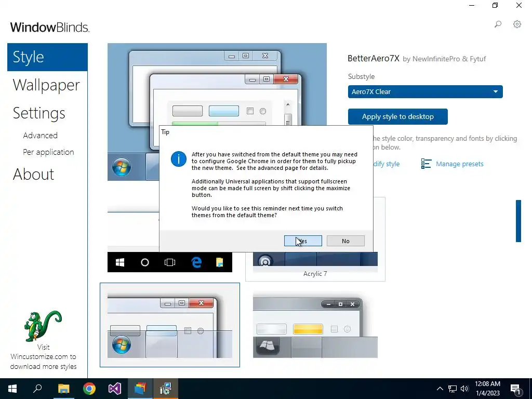
Task: Click the green gecko mascot image
Action: pyautogui.click(x=43, y=326)
